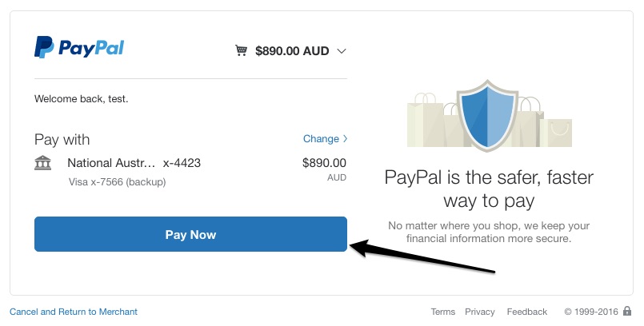Viewport: 644px width, 326px height.
Task: Open the Feedback link
Action: 527,312
